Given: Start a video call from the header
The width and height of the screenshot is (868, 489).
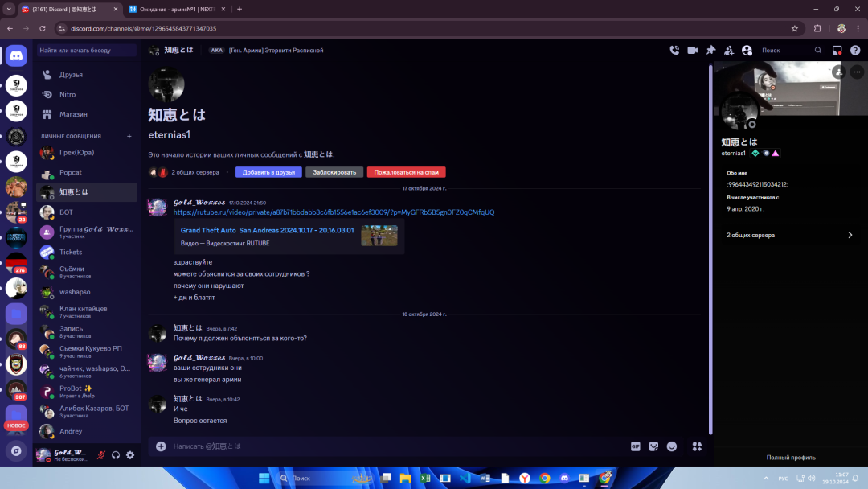Looking at the screenshot, I should [x=693, y=50].
